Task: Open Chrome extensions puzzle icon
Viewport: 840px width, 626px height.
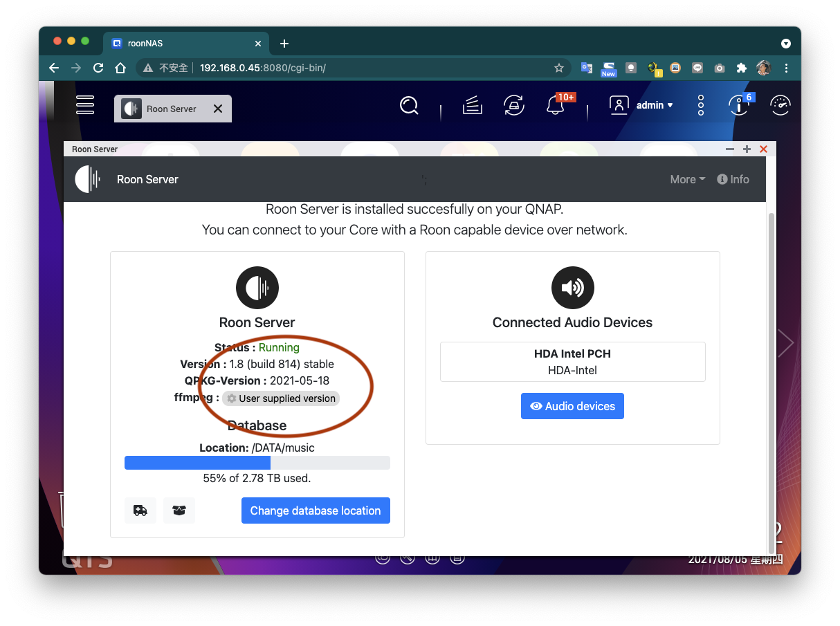Action: coord(742,68)
